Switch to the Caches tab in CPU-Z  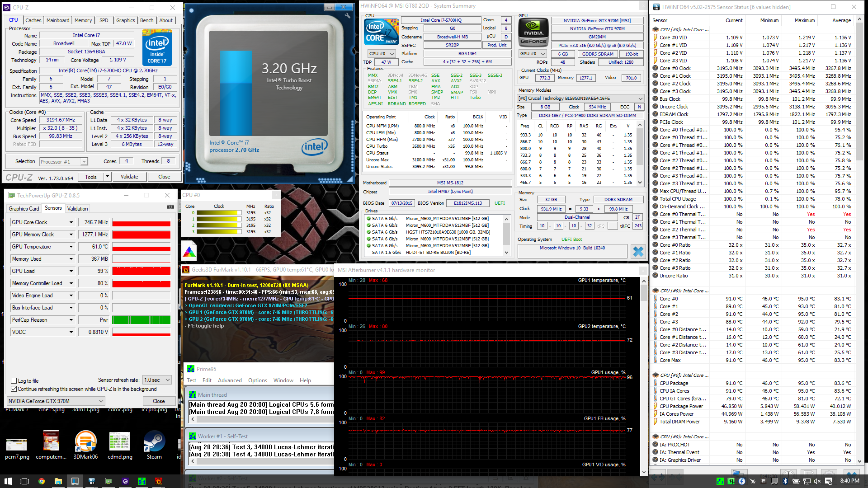(x=33, y=20)
